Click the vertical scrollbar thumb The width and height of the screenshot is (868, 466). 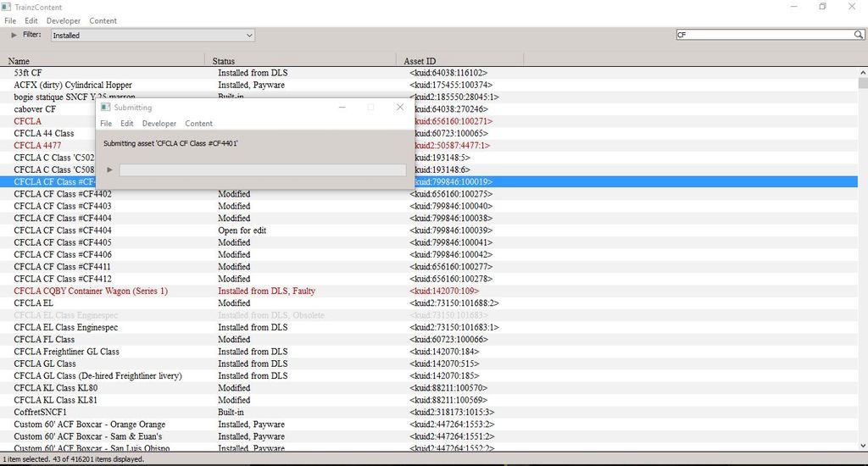tap(863, 83)
